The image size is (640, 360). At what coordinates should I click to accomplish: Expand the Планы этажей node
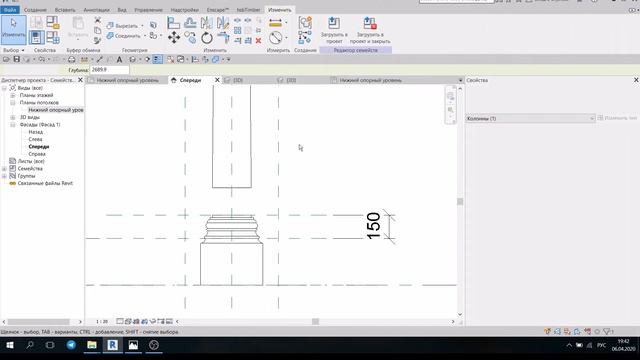coord(13,95)
